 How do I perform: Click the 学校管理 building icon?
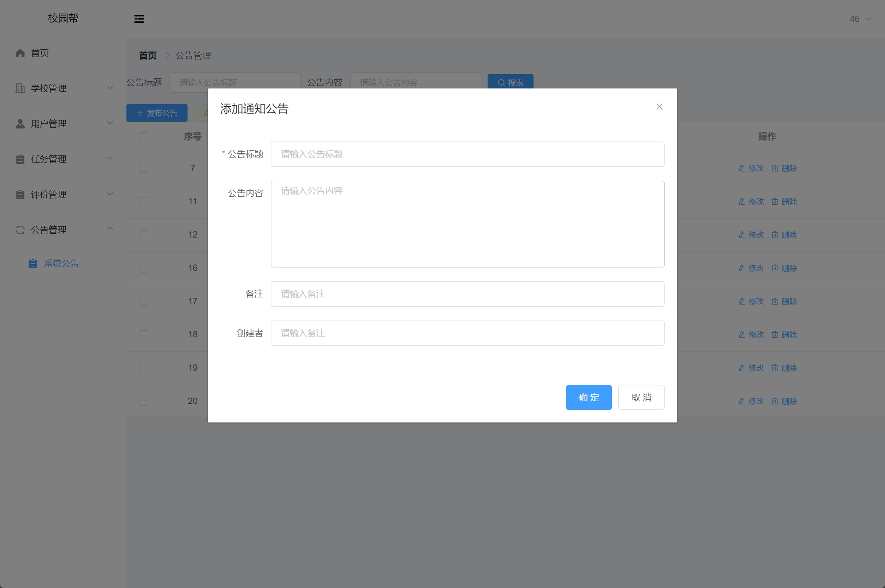point(20,88)
